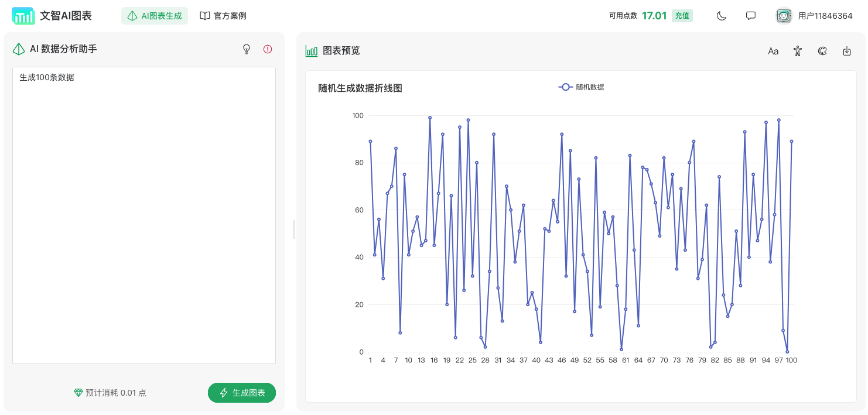This screenshot has height=415, width=868.
Task: Toggle the 随机数据 legend series
Action: tap(581, 87)
